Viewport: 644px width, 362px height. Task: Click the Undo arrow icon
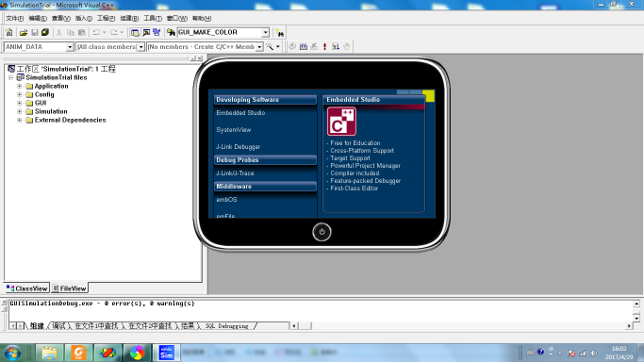(x=96, y=32)
